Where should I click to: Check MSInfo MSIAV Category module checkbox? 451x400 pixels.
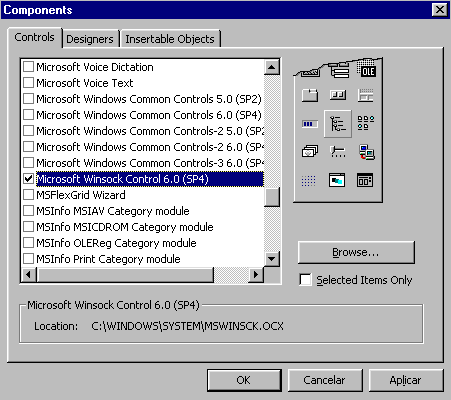(28, 211)
